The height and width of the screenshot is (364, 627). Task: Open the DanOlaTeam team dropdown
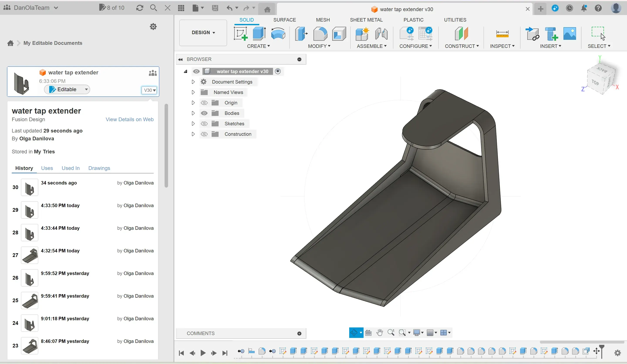point(31,8)
